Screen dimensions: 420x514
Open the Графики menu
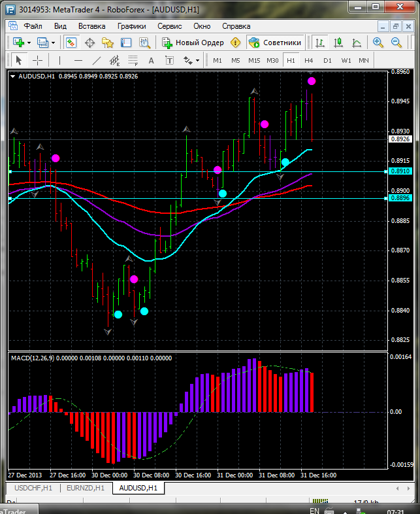(131, 26)
